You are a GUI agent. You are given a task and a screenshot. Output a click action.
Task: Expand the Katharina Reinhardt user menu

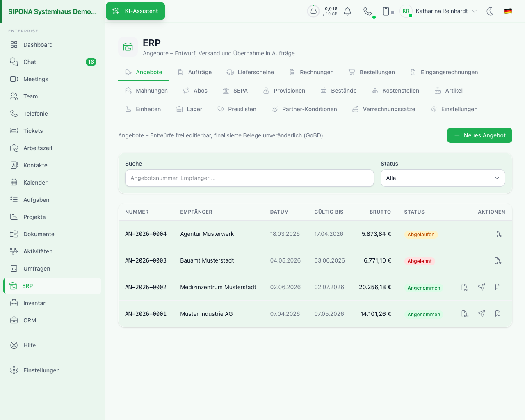pyautogui.click(x=439, y=11)
